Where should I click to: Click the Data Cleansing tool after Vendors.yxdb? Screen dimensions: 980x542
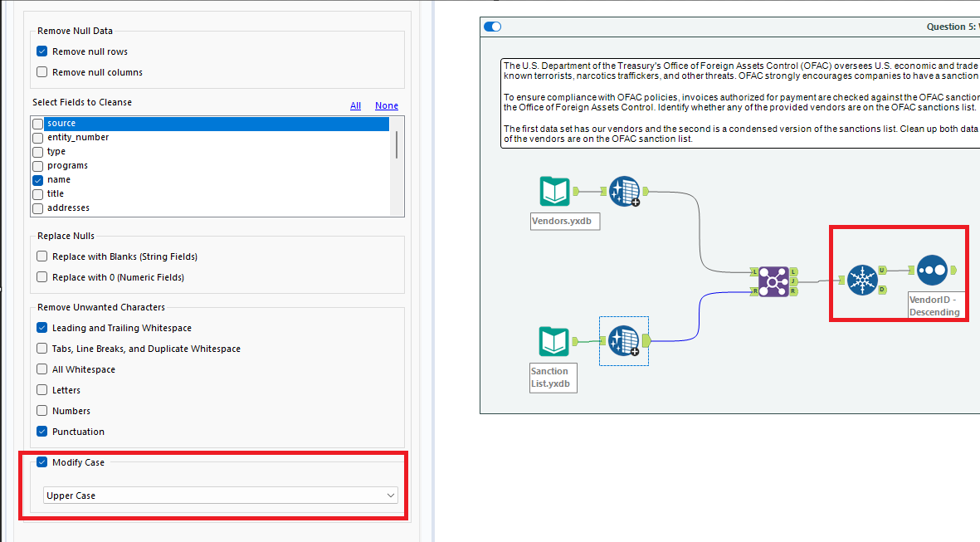coord(624,191)
